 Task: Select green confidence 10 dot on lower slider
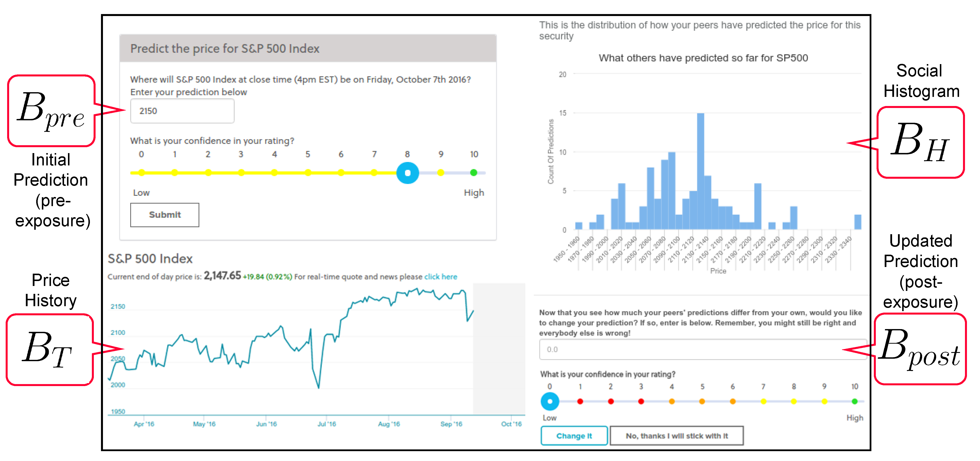coord(855,401)
